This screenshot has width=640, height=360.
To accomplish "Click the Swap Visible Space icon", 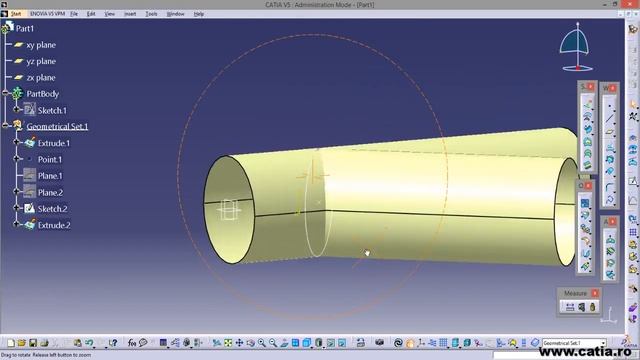I will pos(342,343).
